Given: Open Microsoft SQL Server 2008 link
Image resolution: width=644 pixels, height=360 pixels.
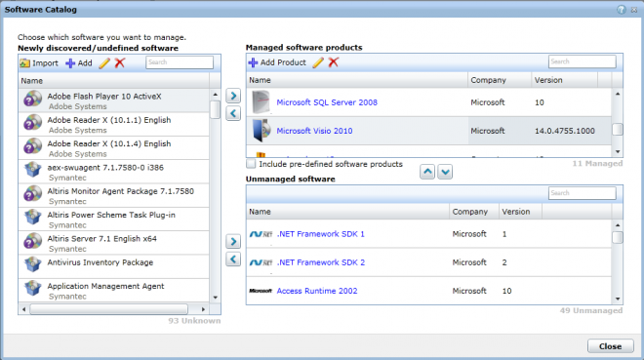Looking at the screenshot, I should (327, 102).
